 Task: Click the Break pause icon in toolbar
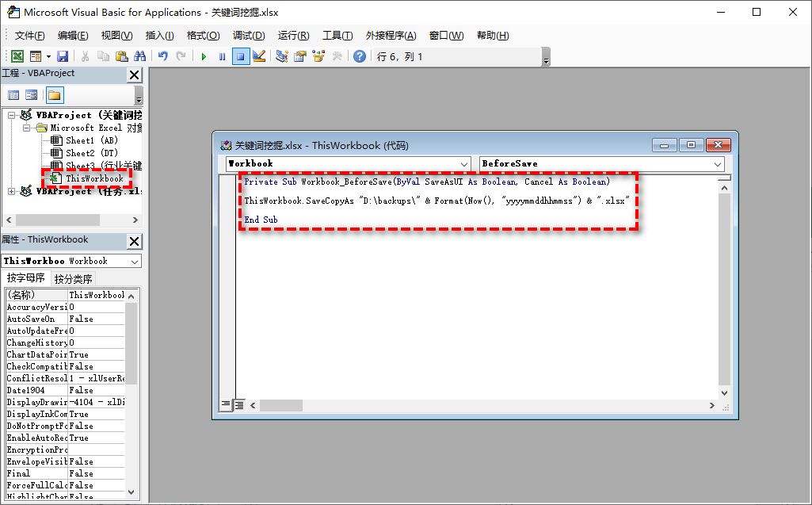pos(222,56)
